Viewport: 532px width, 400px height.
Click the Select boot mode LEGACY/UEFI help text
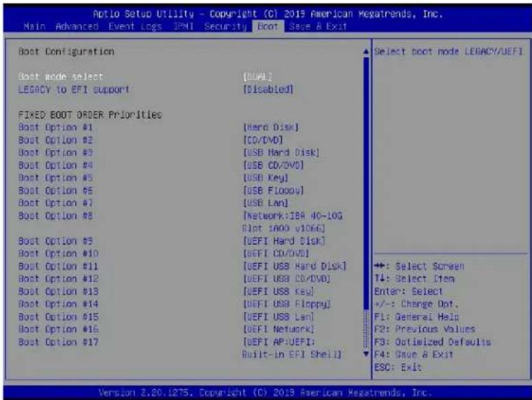pos(448,51)
